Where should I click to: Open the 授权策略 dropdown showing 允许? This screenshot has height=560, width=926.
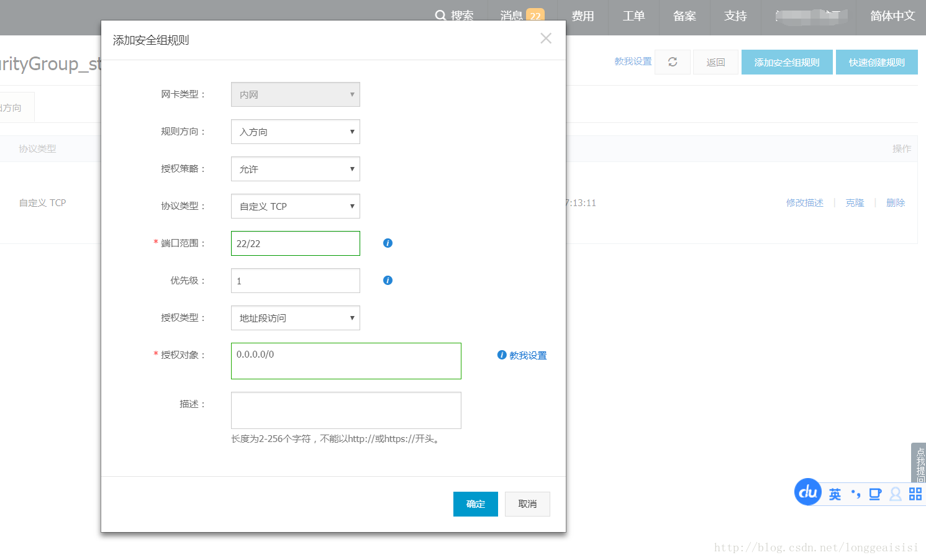[x=296, y=169]
